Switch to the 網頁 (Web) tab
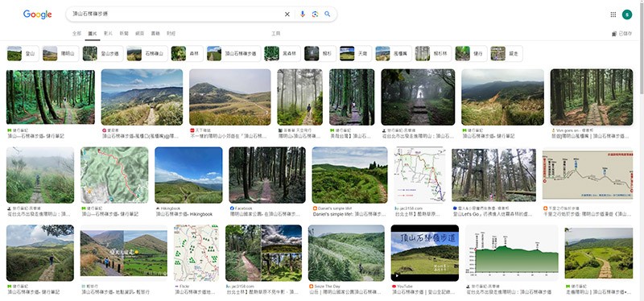Viewport: 644px width, 301px height. click(x=139, y=33)
